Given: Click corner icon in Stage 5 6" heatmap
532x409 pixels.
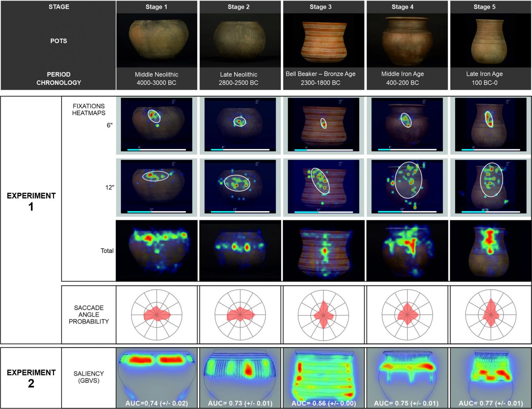Looking at the screenshot, I should coord(507,102).
